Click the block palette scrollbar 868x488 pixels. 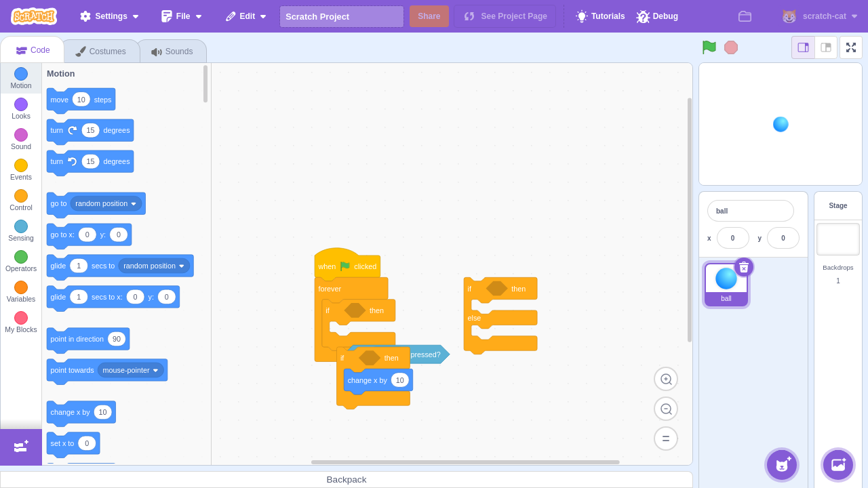[205, 84]
